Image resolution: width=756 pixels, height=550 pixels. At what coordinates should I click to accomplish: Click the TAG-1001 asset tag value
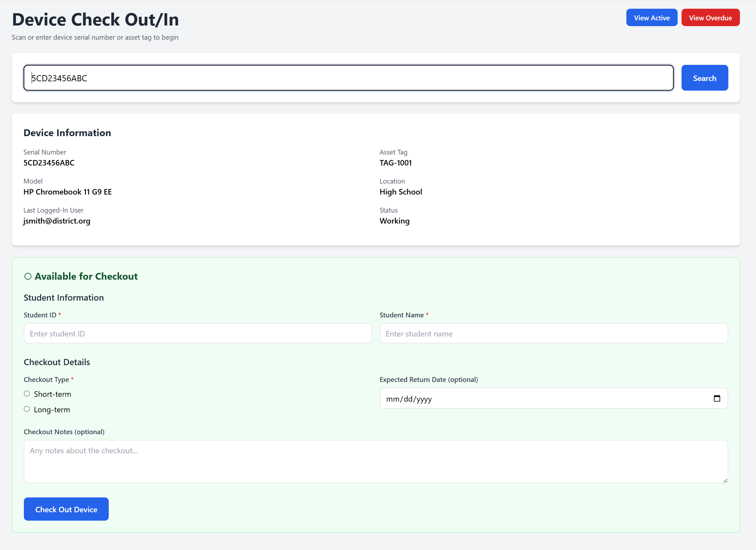[x=395, y=163]
